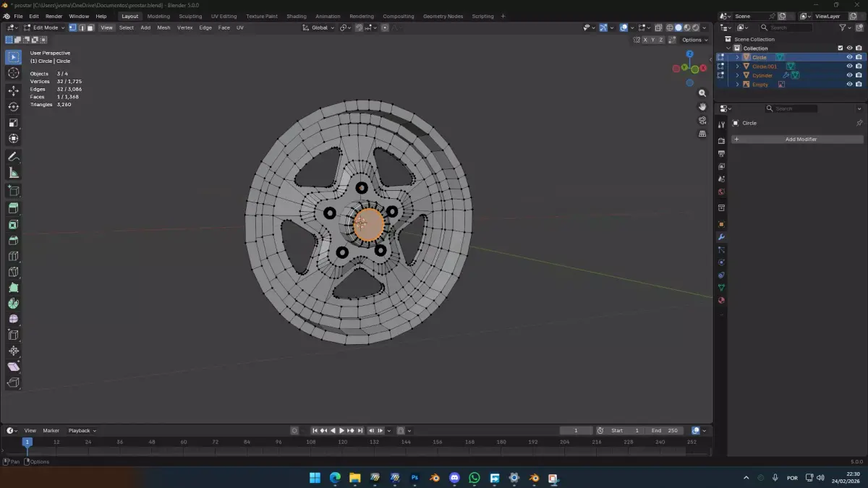The height and width of the screenshot is (488, 868).
Task: Switch to rendered viewport shading
Action: click(696, 27)
